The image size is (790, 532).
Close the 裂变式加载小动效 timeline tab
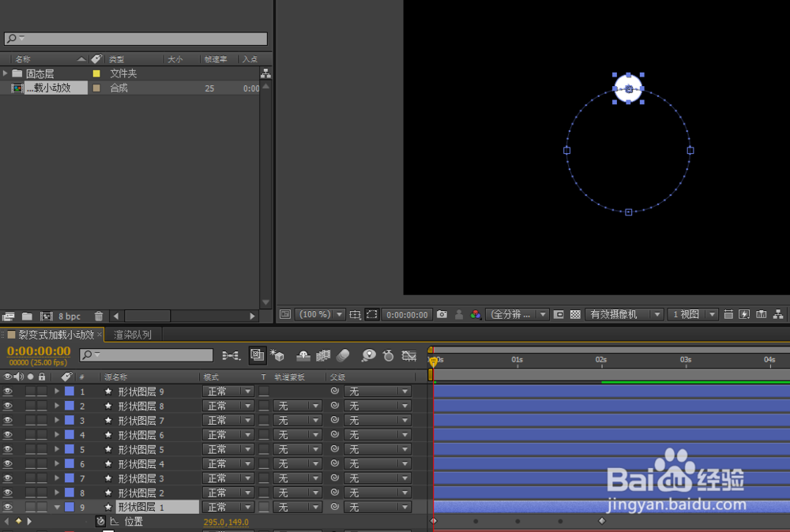click(x=100, y=334)
